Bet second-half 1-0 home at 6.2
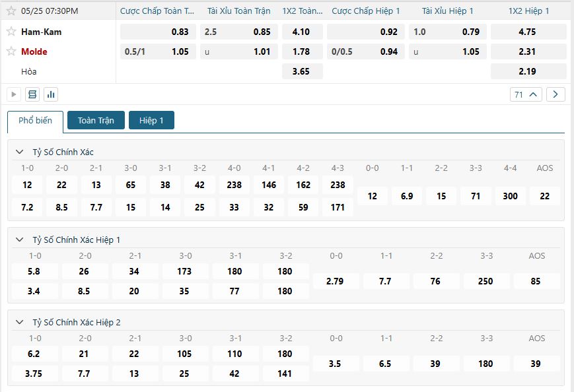The width and height of the screenshot is (574, 392). point(35,354)
